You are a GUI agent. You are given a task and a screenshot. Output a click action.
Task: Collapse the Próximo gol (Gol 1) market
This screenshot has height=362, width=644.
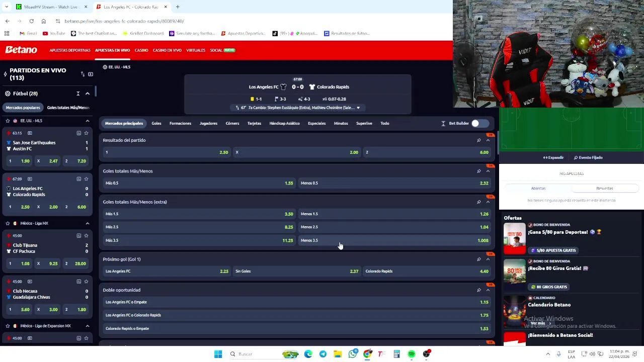pyautogui.click(x=488, y=259)
